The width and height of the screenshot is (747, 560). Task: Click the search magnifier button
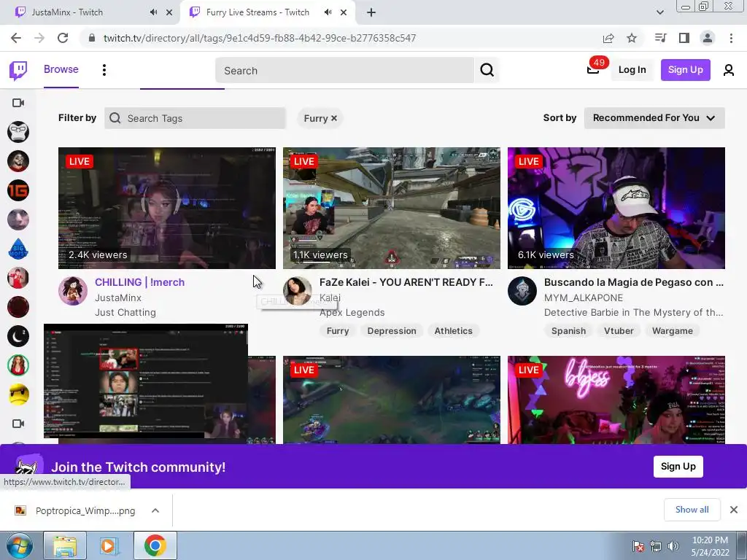coord(487,70)
